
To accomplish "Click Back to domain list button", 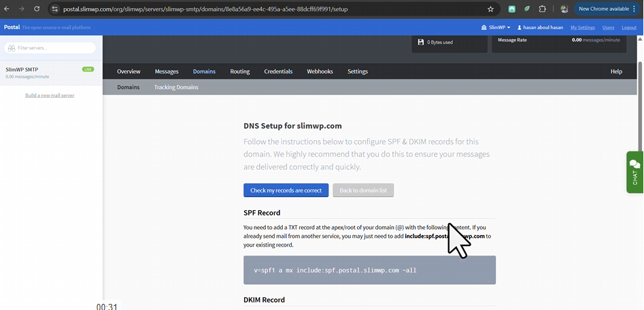I will click(363, 190).
